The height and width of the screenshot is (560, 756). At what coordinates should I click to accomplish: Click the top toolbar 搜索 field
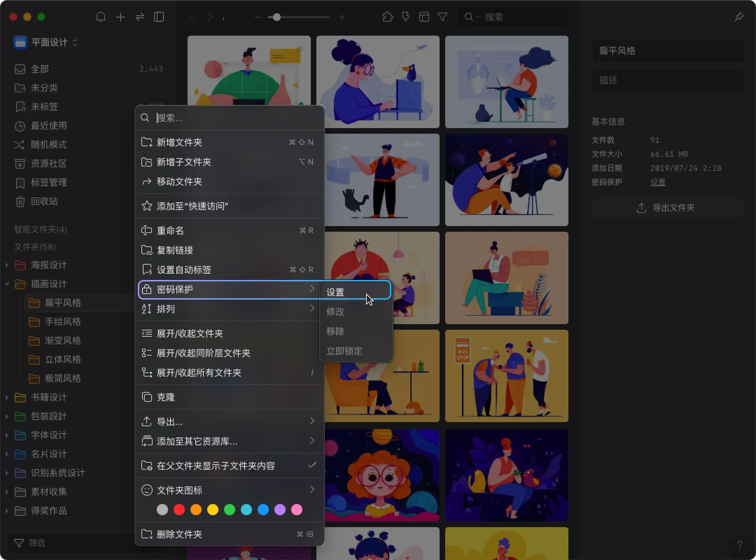(x=512, y=17)
